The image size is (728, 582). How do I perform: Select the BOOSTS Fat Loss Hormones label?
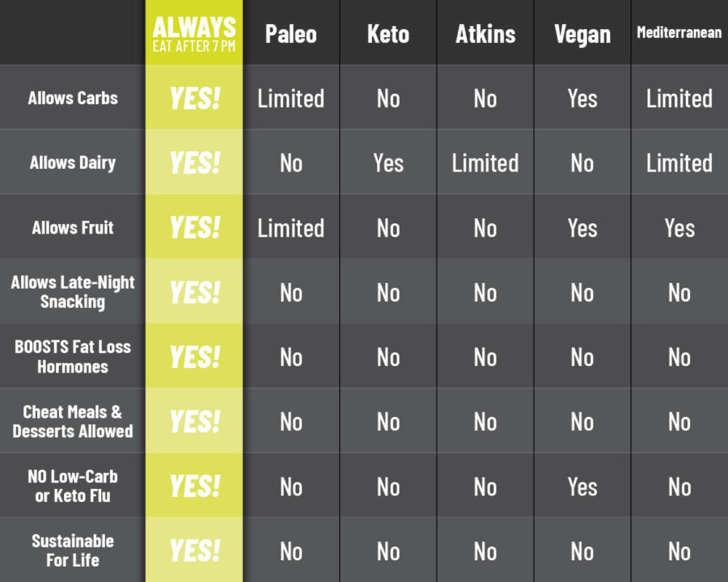(73, 356)
